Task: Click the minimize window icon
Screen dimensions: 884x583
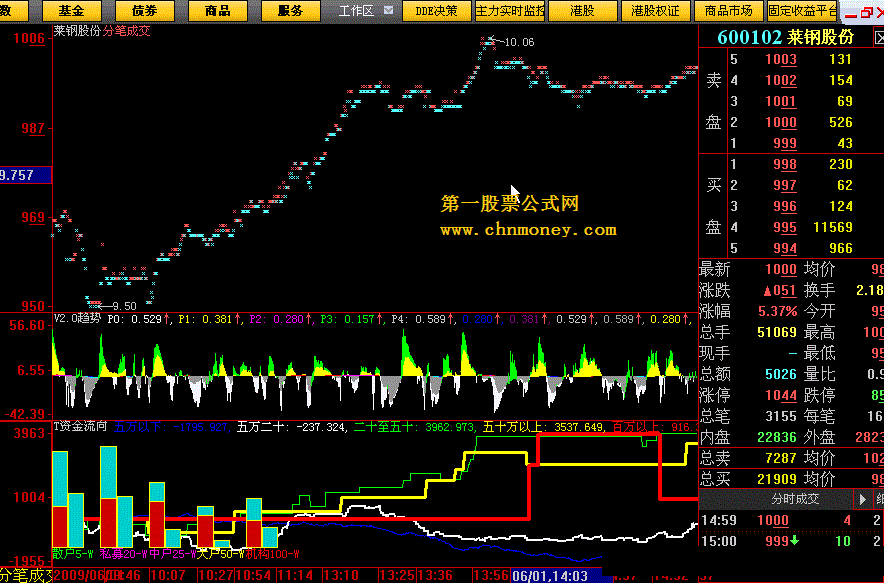Action: pos(851,14)
